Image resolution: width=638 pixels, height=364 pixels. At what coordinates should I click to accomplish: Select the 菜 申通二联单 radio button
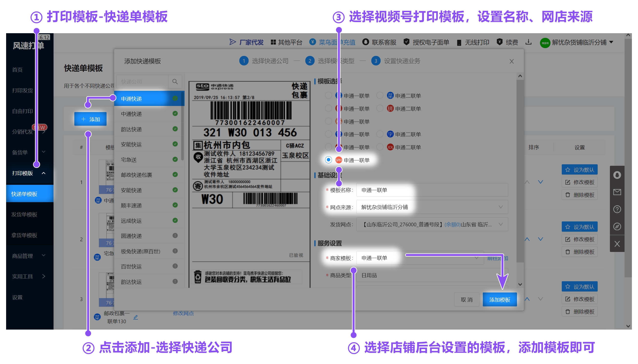point(380,95)
